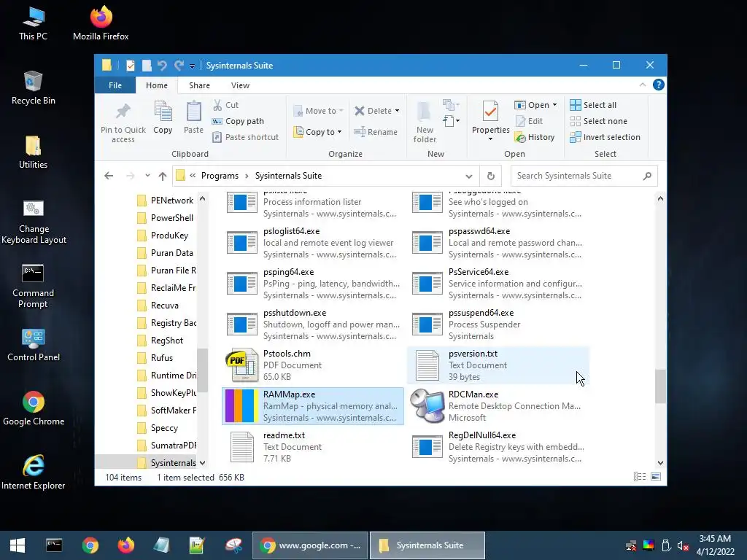This screenshot has height=560, width=747.
Task: Select psshutdown.exe in file list
Action: click(x=312, y=324)
